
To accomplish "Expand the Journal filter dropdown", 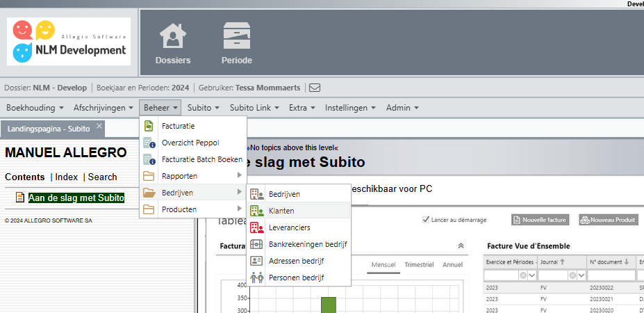I will click(582, 275).
